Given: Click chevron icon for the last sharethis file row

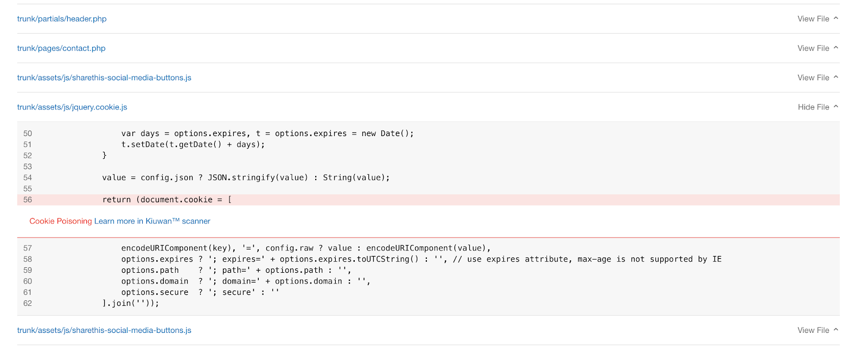Looking at the screenshot, I should pos(836,330).
